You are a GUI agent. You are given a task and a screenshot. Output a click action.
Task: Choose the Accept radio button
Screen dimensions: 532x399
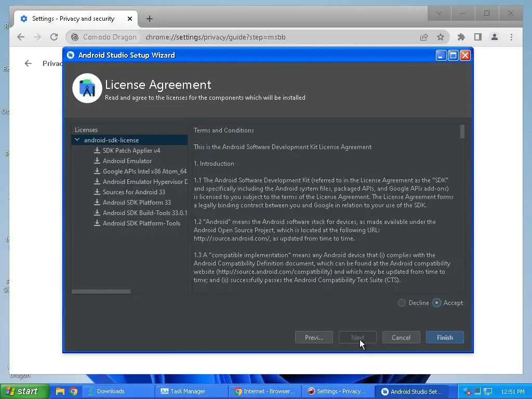pyautogui.click(x=436, y=303)
